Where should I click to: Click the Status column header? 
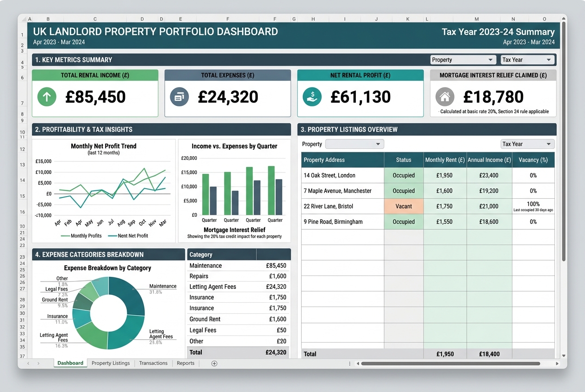coord(404,160)
